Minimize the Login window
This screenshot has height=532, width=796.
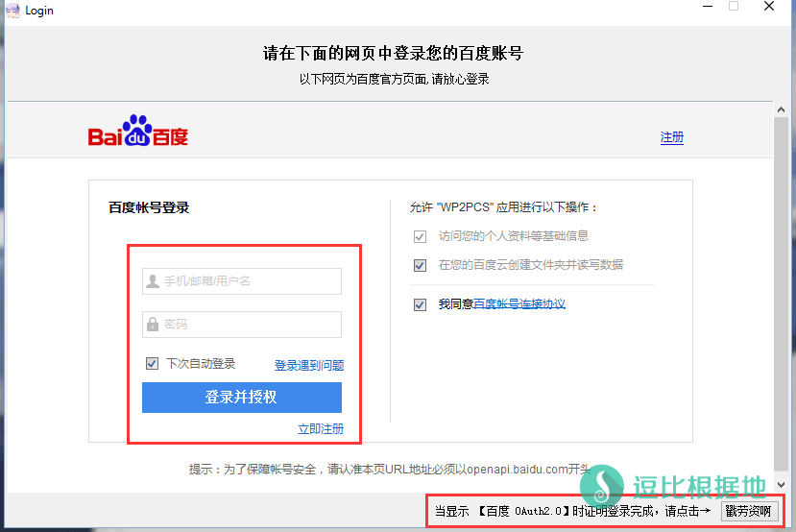tap(708, 7)
